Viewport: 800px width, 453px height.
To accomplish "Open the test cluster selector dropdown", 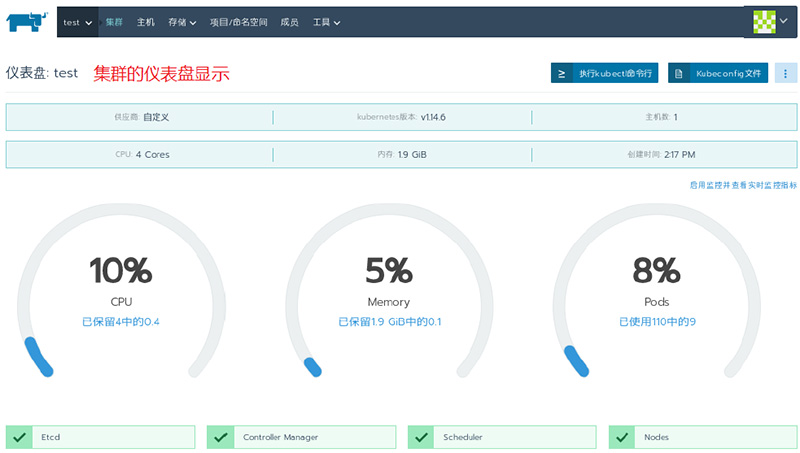I will tap(78, 22).
